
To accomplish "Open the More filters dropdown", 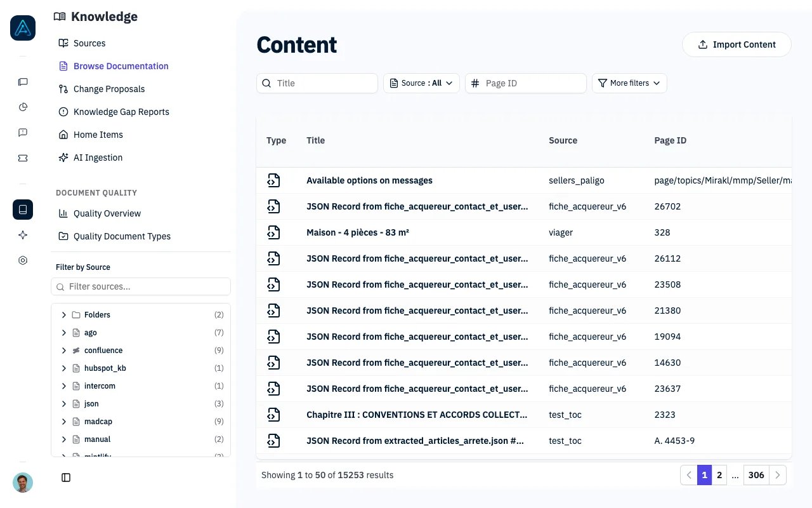I will click(629, 83).
